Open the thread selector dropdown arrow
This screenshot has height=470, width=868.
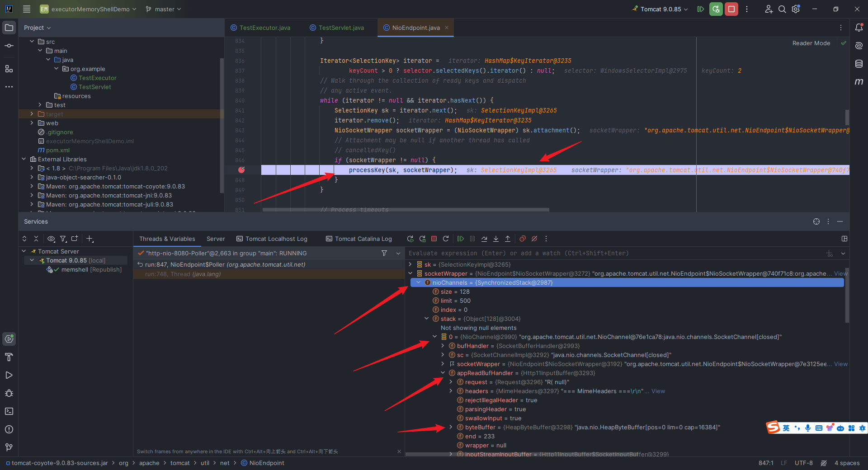(x=398, y=253)
